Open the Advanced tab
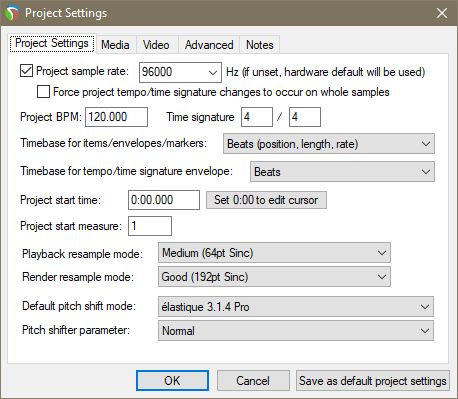The width and height of the screenshot is (458, 399). pos(209,45)
